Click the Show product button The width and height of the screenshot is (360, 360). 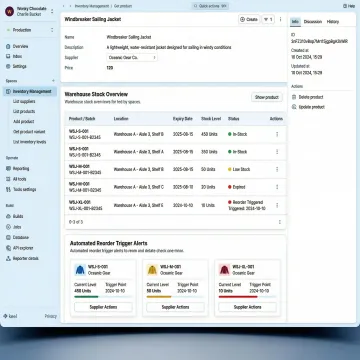pyautogui.click(x=267, y=97)
